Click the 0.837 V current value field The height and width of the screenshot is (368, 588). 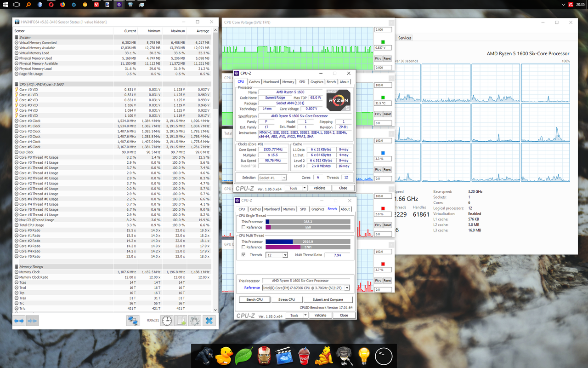click(384, 48)
